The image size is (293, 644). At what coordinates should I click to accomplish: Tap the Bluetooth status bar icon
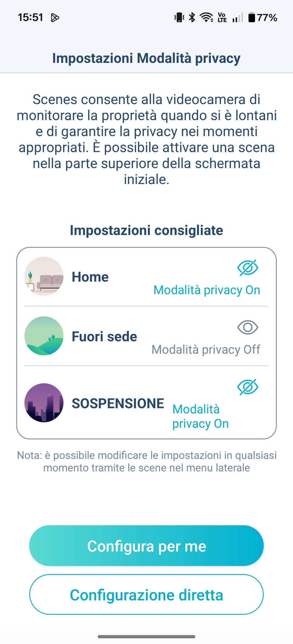tap(192, 18)
